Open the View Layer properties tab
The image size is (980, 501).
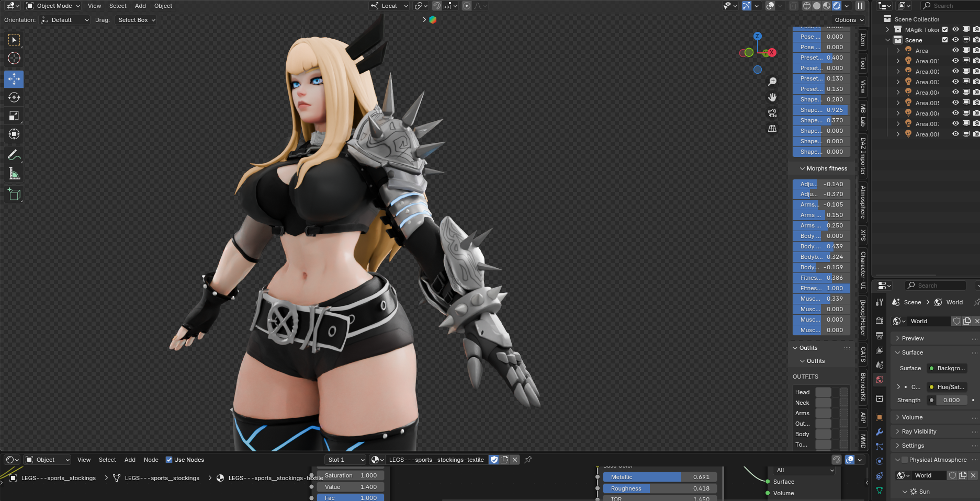(x=880, y=350)
